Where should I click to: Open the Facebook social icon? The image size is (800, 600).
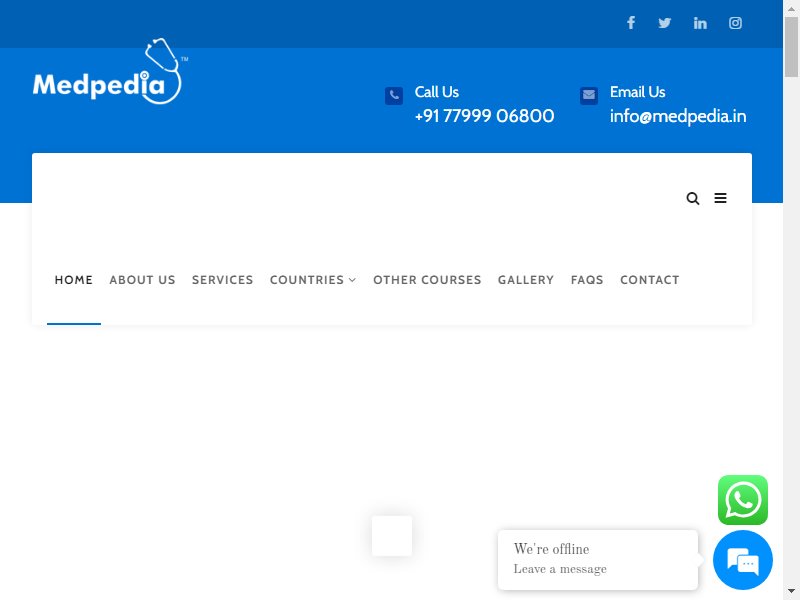pos(631,23)
